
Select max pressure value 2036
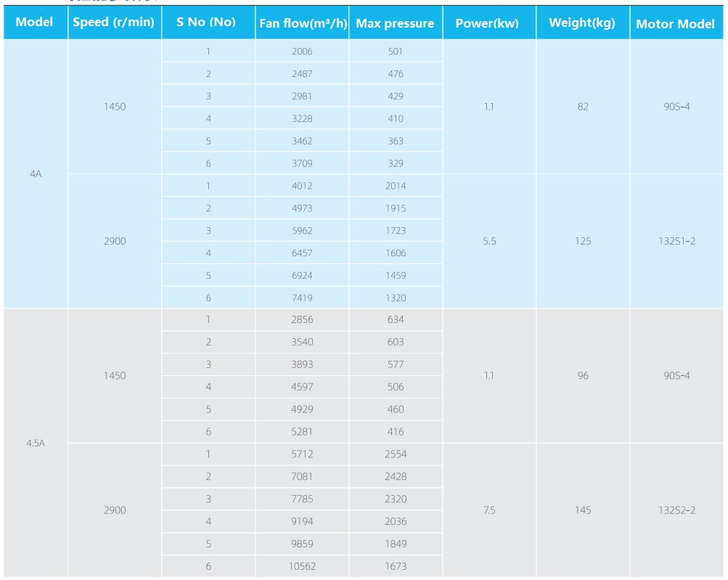point(396,521)
